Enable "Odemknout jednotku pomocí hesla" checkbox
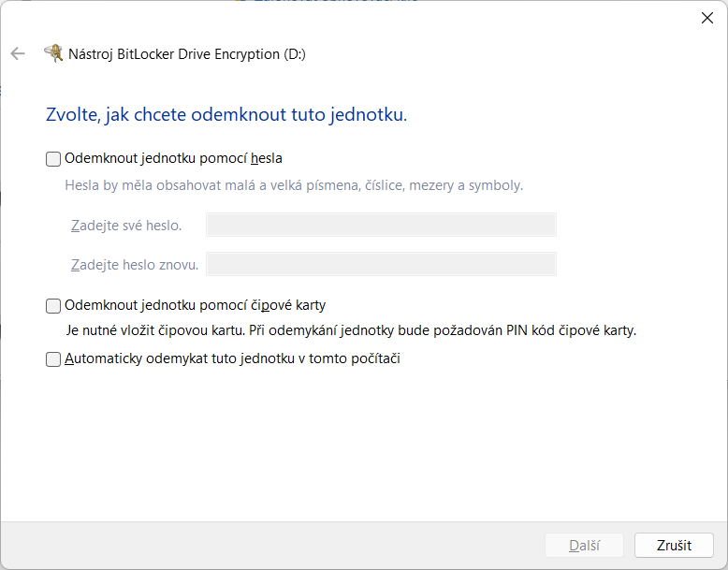The width and height of the screenshot is (728, 570). click(53, 159)
